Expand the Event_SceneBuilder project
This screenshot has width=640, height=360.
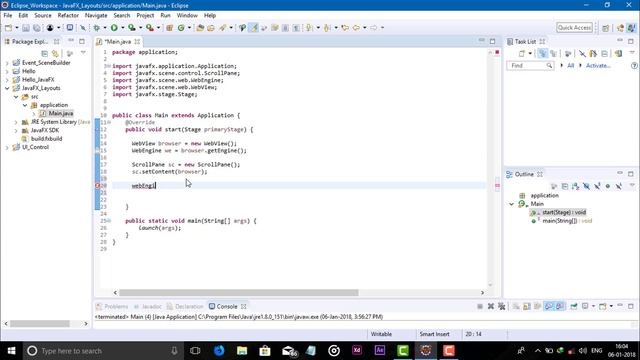pyautogui.click(x=7, y=63)
